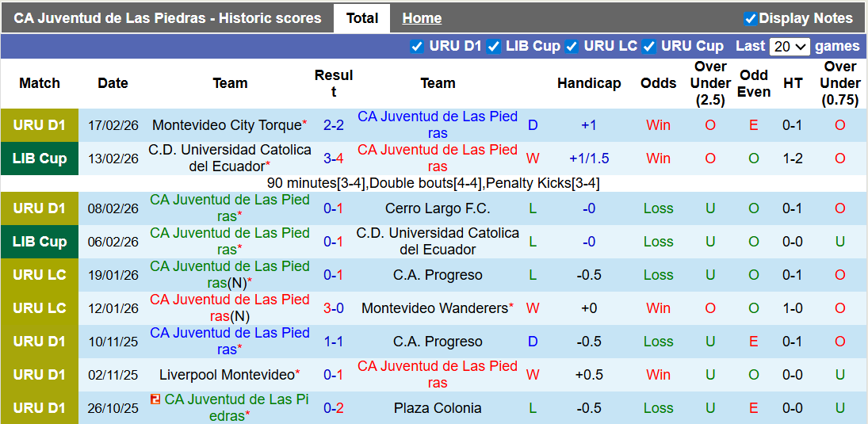This screenshot has height=424, width=868.
Task: Uncheck the URU D1 filter checkbox
Action: 417,46
